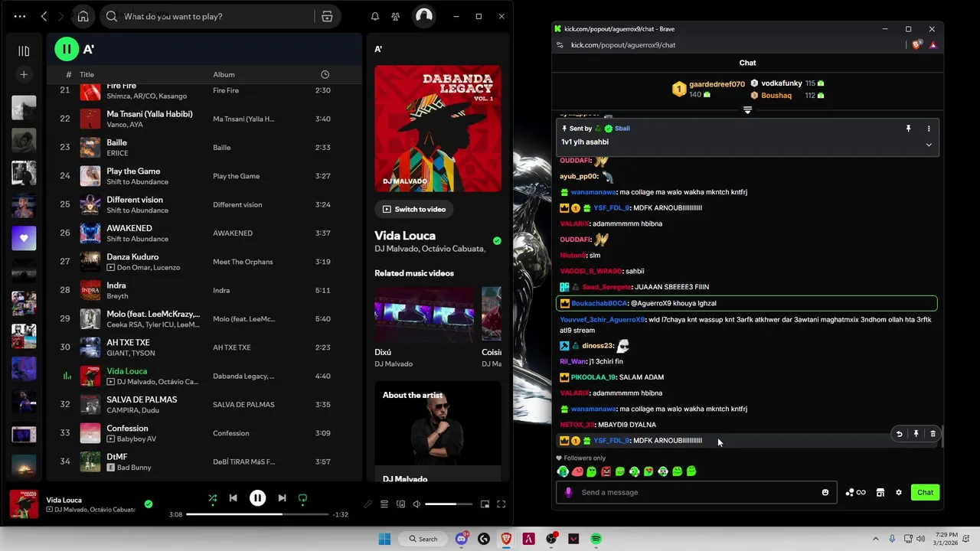Open Discord from the taskbar
Image resolution: width=980 pixels, height=551 pixels.
point(461,539)
